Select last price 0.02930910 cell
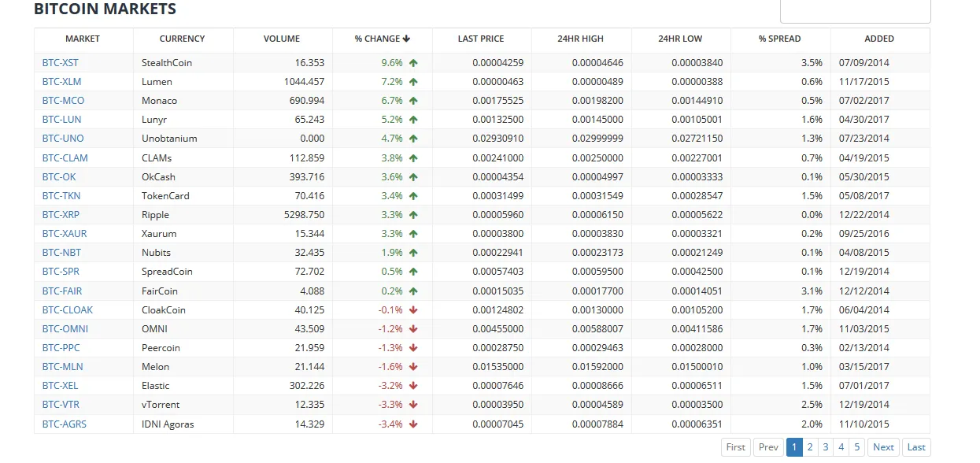980x463 pixels. coord(482,138)
